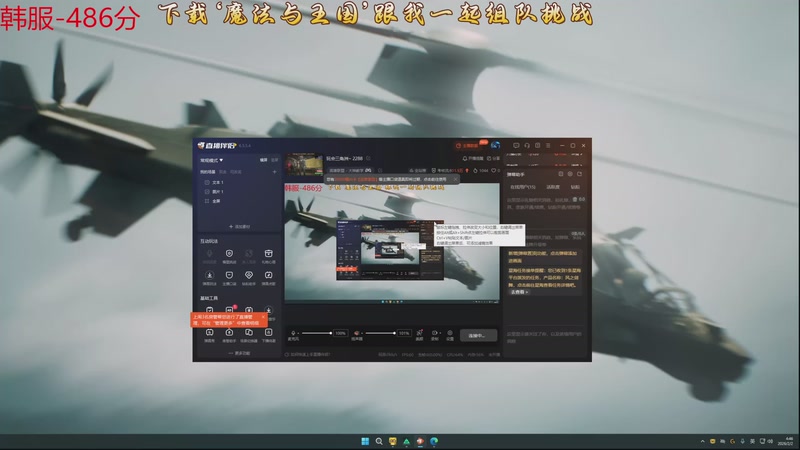Open the 画质 quality settings icon
800x450 pixels.
[419, 333]
